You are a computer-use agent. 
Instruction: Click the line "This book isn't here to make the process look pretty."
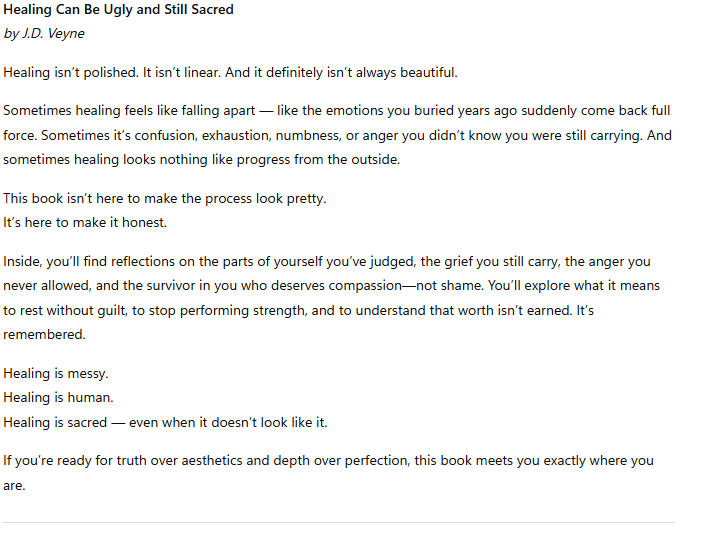click(x=165, y=198)
